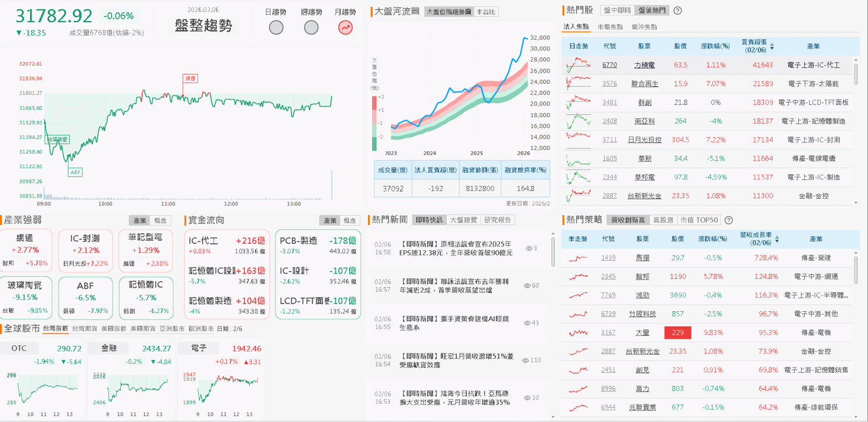Sort by 營收成長率 using its arrow
The width and height of the screenshot is (868, 422).
coord(777,239)
